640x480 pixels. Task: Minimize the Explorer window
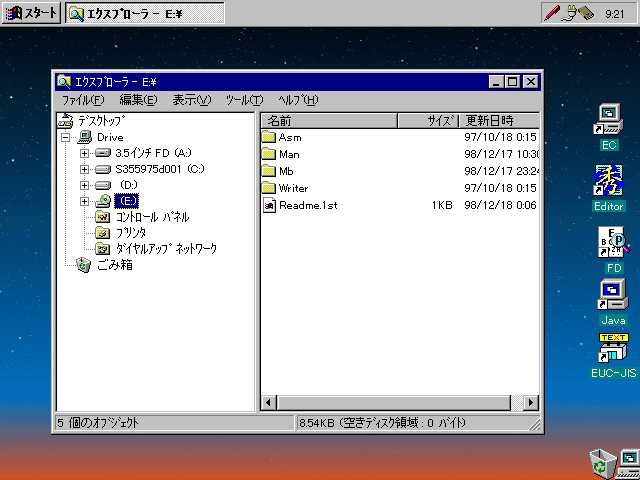[x=496, y=82]
